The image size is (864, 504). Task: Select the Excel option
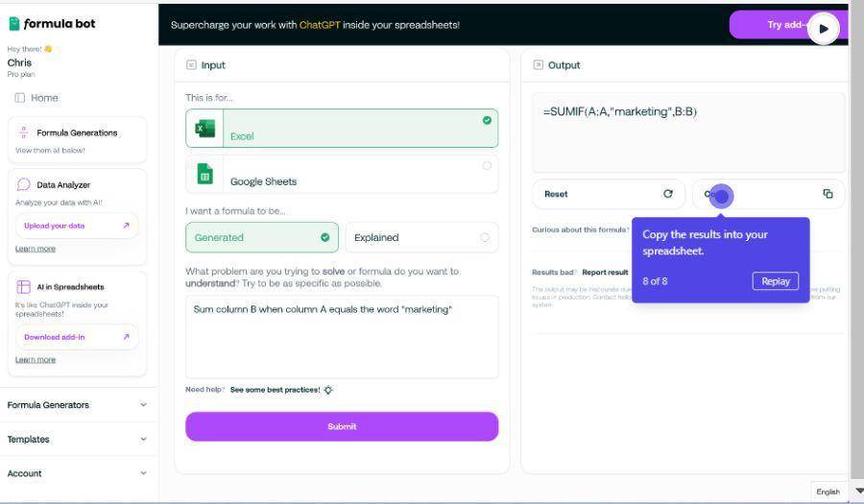[x=342, y=129]
